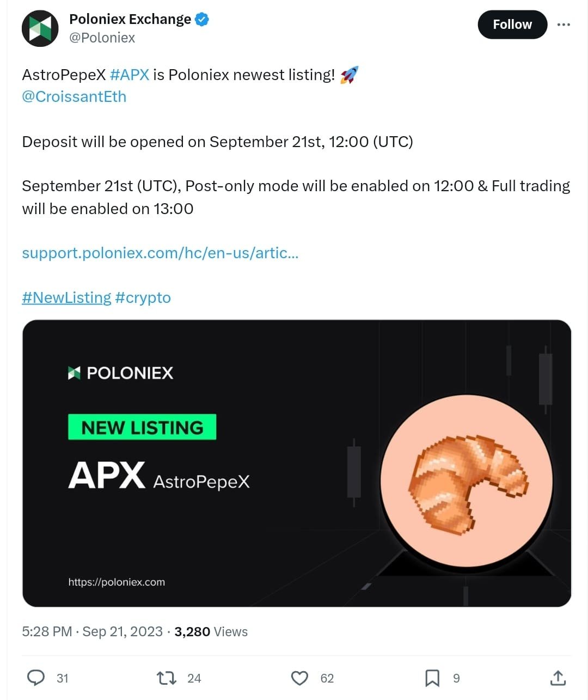588x700 pixels.
Task: Follow the Poloniex Exchange account
Action: point(512,24)
